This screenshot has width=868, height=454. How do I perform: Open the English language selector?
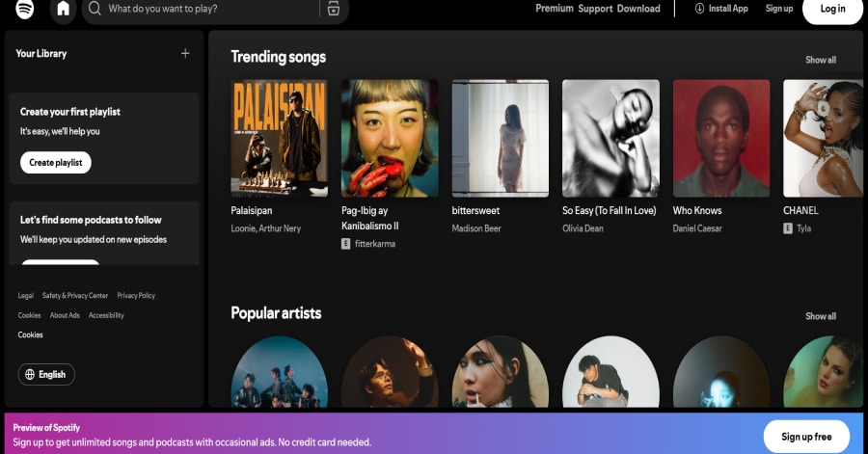(46, 374)
